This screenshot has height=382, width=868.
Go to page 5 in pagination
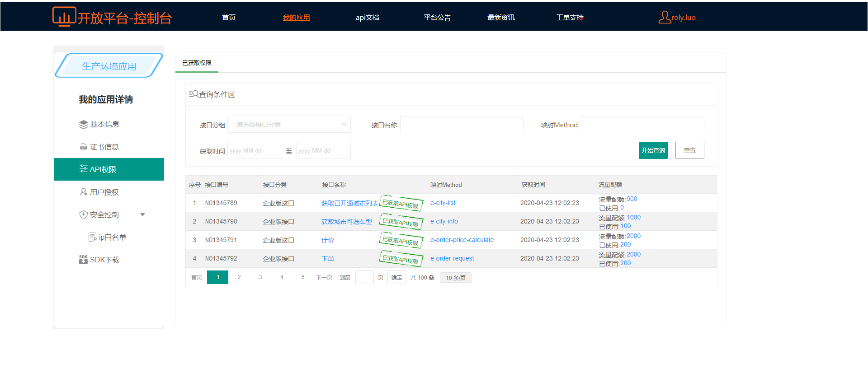(x=303, y=277)
